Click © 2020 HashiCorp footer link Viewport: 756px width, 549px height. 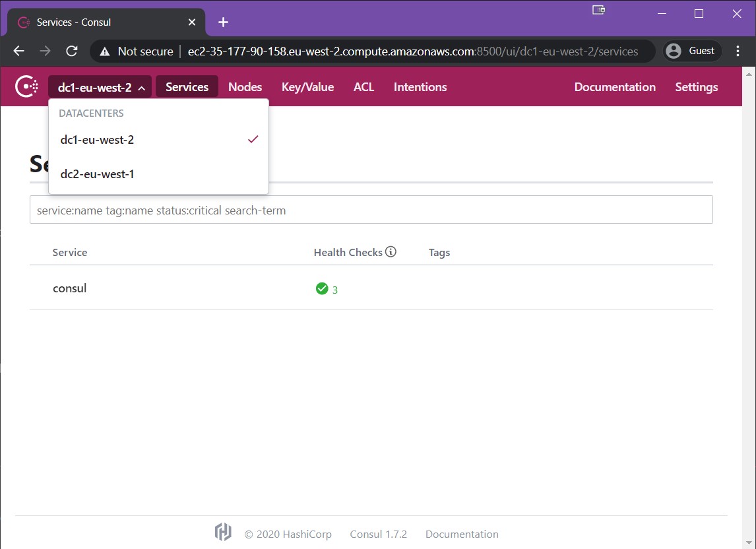[288, 534]
